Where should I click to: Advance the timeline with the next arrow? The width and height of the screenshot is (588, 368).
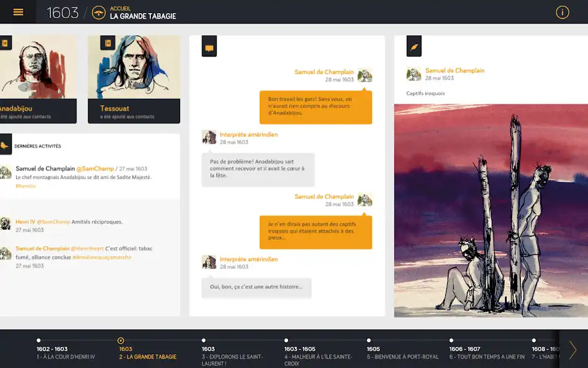(572, 349)
